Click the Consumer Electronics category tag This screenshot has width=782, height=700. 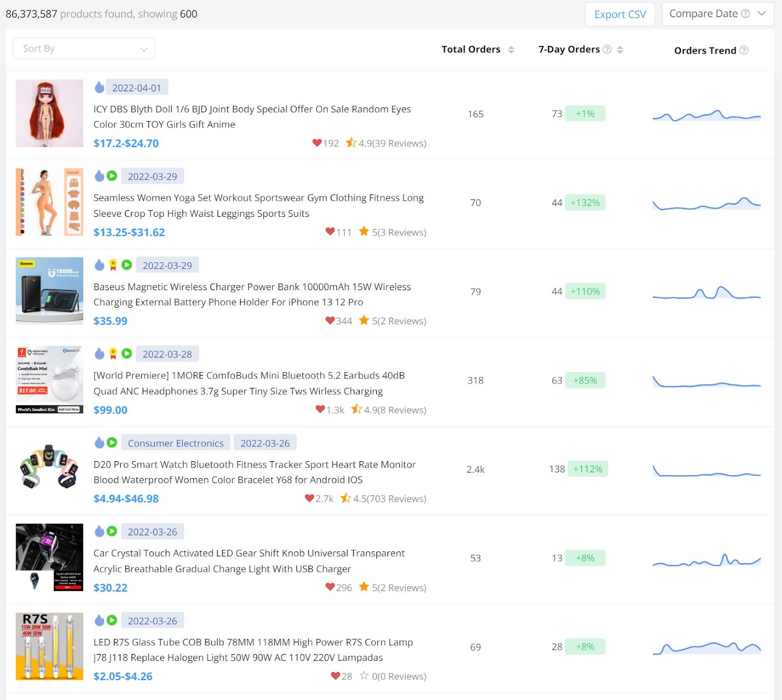tap(175, 443)
